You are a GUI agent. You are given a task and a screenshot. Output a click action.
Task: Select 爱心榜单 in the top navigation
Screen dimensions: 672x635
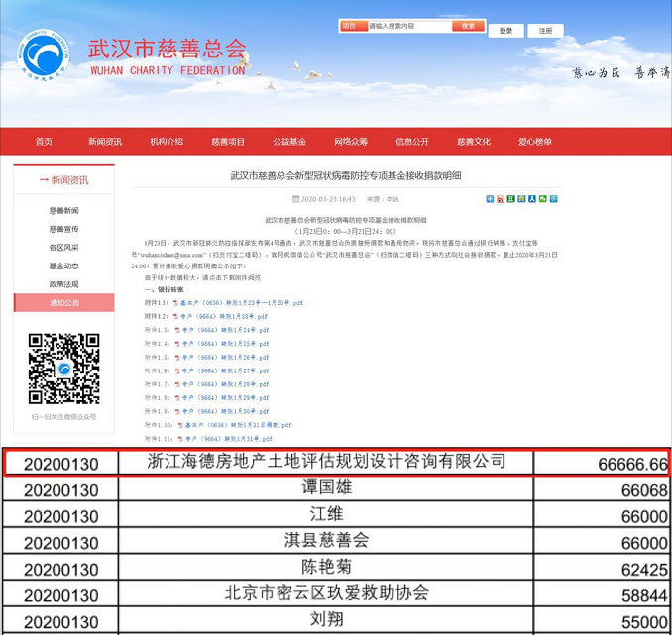(535, 142)
